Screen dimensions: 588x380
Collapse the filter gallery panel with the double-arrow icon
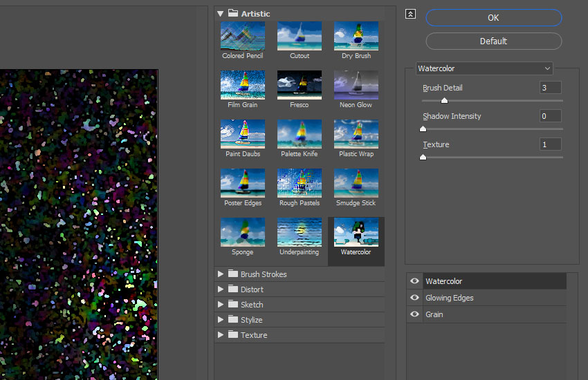tap(411, 14)
